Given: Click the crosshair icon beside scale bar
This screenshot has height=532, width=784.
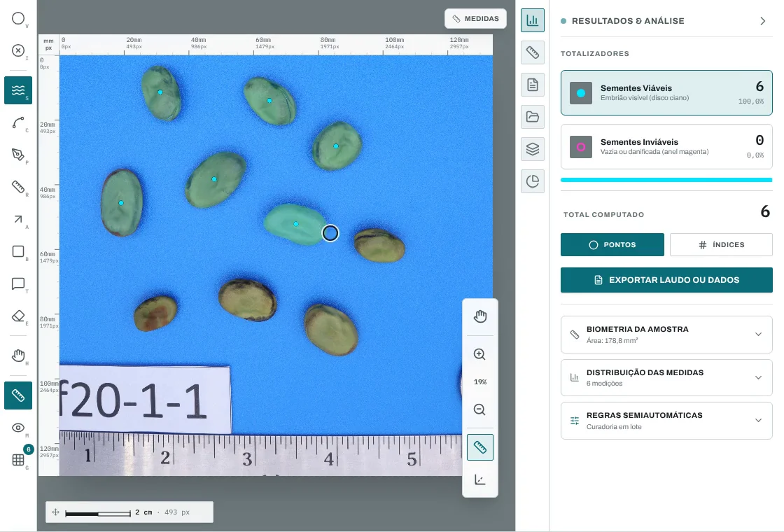Looking at the screenshot, I should pos(55,512).
